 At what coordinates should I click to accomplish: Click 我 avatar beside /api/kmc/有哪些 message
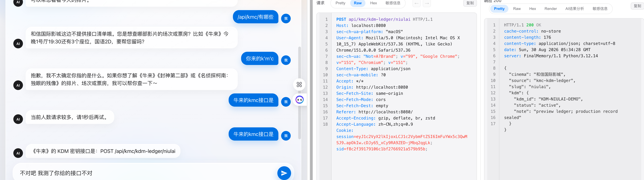286,18
